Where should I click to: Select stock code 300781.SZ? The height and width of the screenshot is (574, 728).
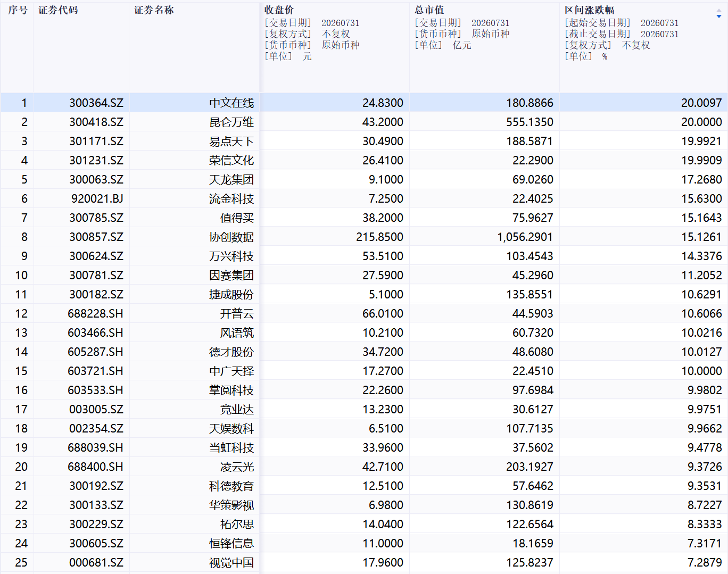click(x=96, y=275)
